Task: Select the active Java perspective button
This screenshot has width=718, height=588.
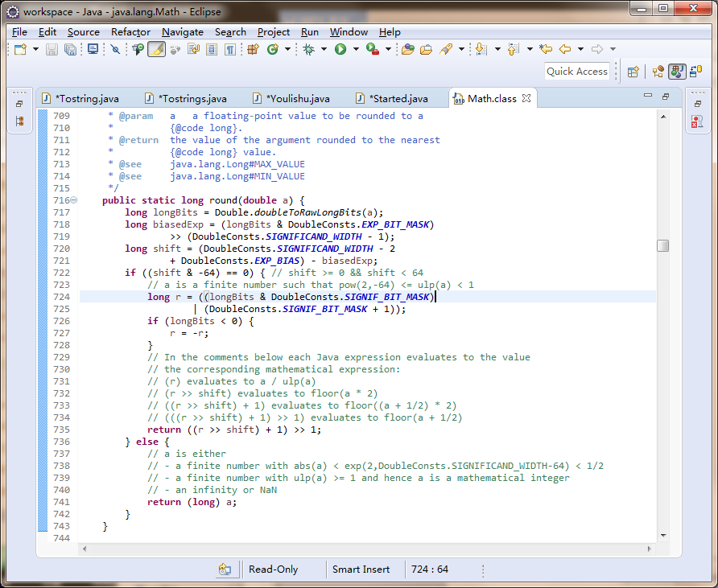Action: [x=677, y=72]
